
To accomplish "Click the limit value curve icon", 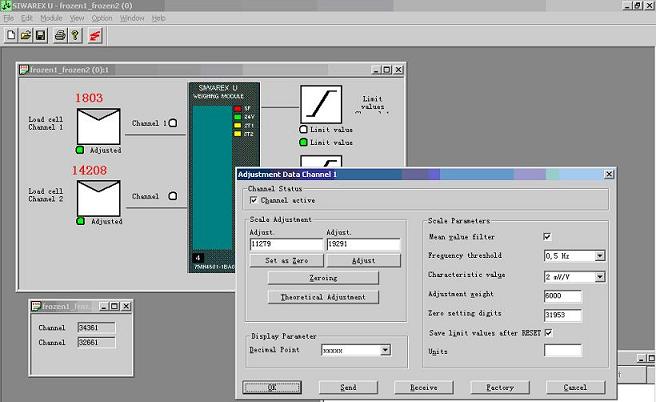I will [x=321, y=104].
